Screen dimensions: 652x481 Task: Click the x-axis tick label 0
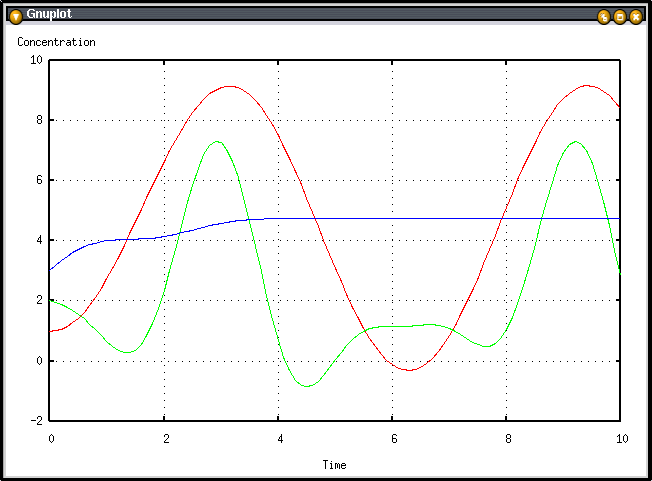tap(51, 440)
